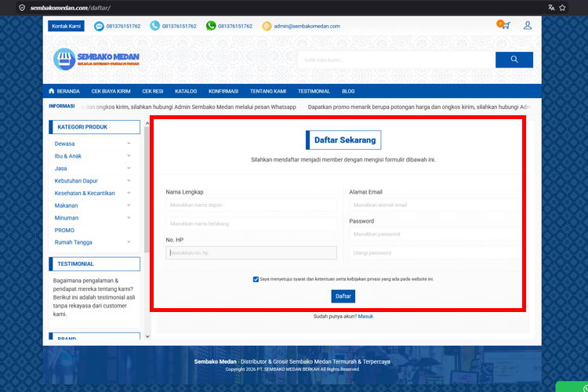
Task: Expand the Rumah Tangga category arrow
Action: (x=129, y=242)
